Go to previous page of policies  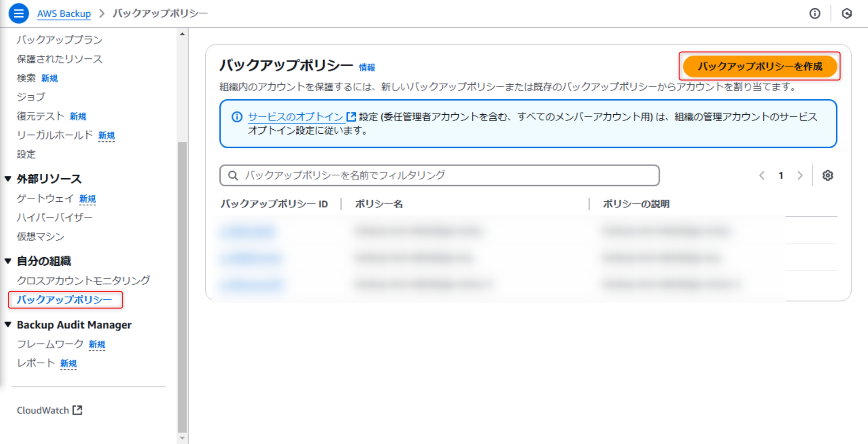pos(762,176)
